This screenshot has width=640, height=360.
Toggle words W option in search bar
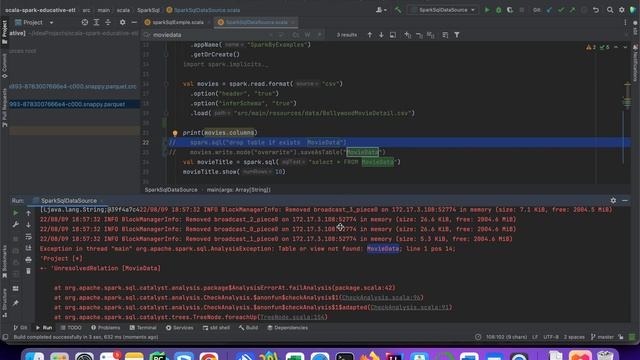tap(307, 35)
